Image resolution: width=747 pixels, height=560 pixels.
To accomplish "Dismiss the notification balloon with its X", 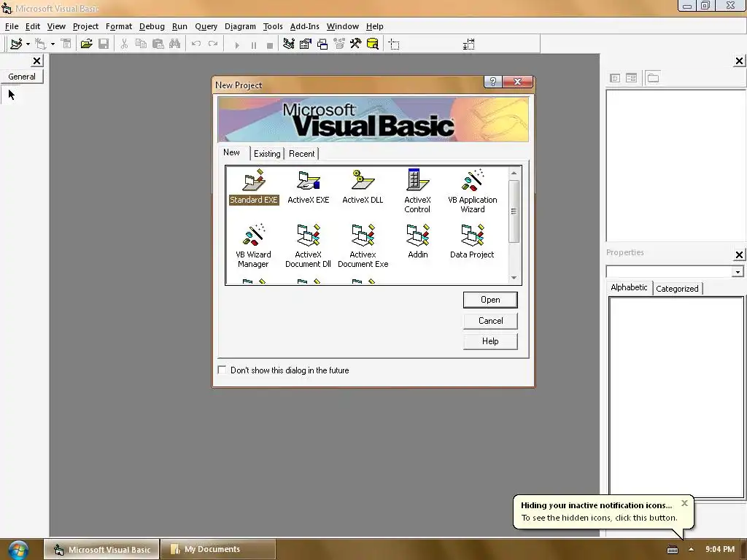I will point(684,503).
